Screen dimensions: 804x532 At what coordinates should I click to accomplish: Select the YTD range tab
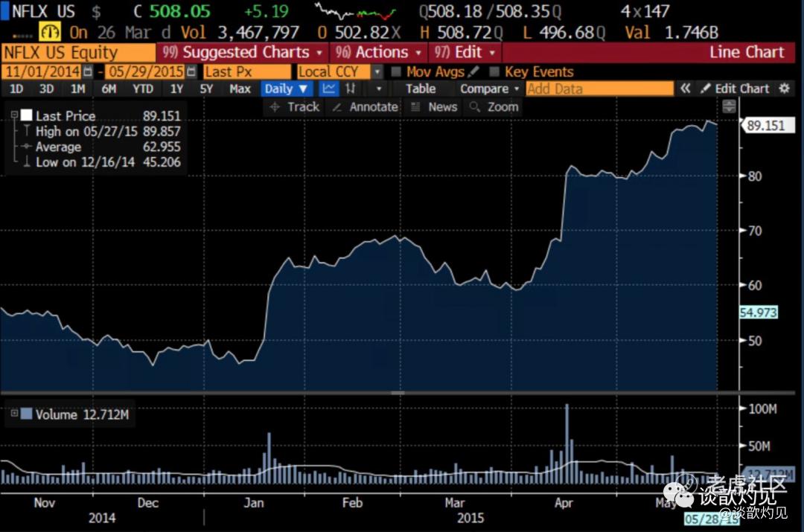[x=143, y=89]
